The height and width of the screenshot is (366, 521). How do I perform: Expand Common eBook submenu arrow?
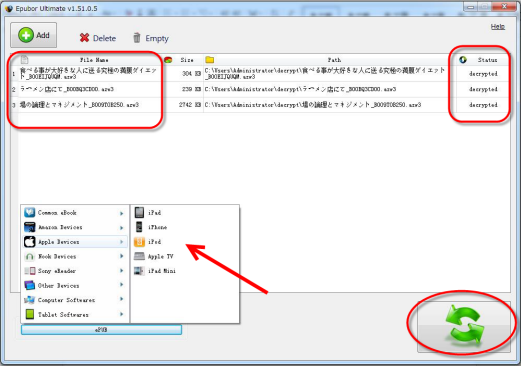pyautogui.click(x=122, y=213)
